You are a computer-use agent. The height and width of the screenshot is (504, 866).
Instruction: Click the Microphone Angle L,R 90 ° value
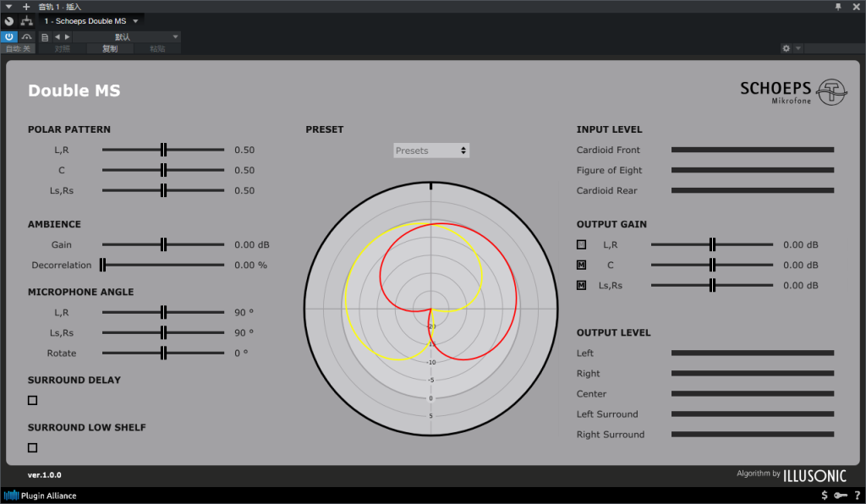244,312
